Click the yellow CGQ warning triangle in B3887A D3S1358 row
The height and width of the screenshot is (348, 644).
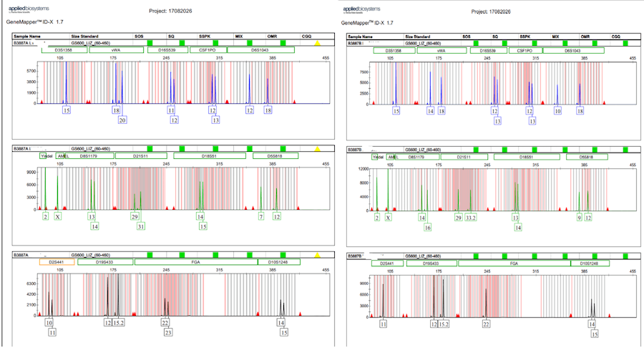(x=317, y=43)
